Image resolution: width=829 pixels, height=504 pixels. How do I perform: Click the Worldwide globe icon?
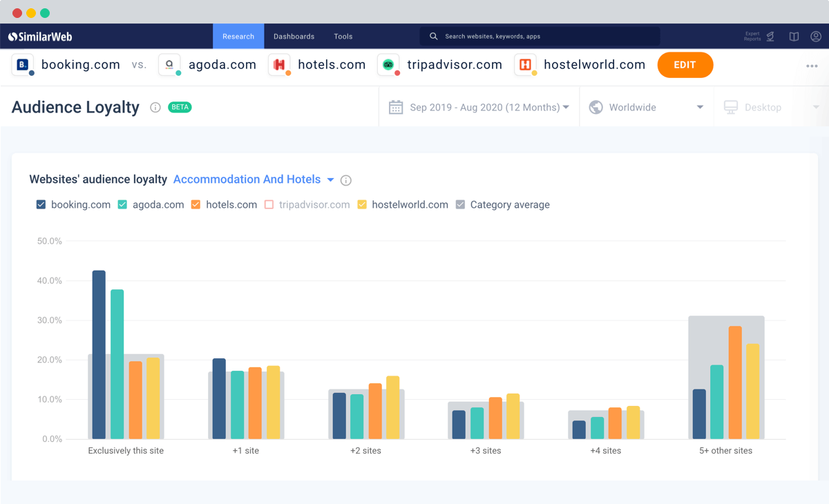596,107
